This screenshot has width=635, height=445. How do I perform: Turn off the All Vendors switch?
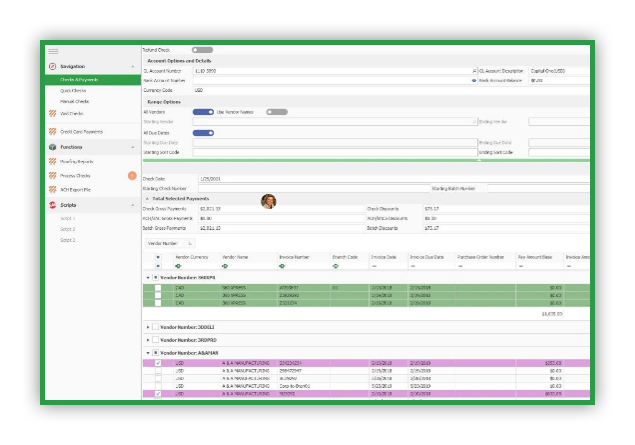(203, 112)
